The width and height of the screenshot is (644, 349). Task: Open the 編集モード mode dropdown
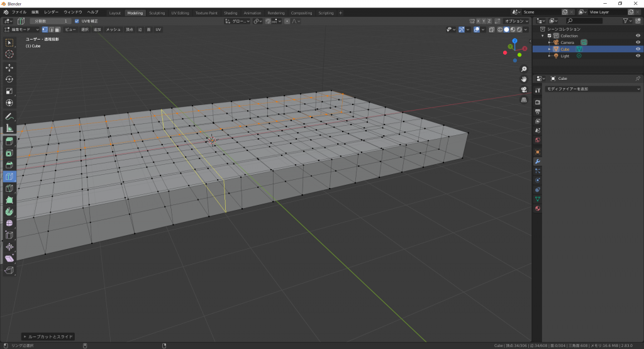(x=21, y=30)
